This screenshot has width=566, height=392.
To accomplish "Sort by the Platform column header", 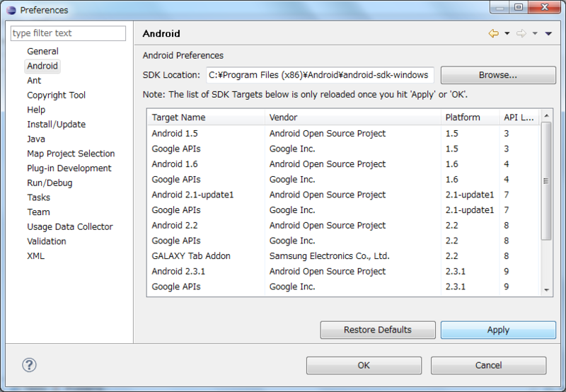I will click(470, 117).
